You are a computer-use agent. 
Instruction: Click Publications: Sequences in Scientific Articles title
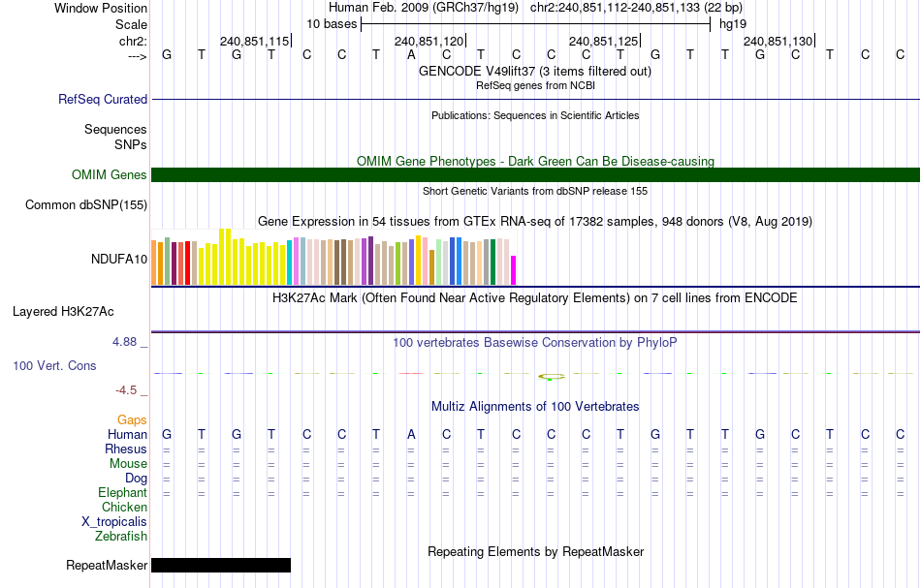tap(535, 115)
